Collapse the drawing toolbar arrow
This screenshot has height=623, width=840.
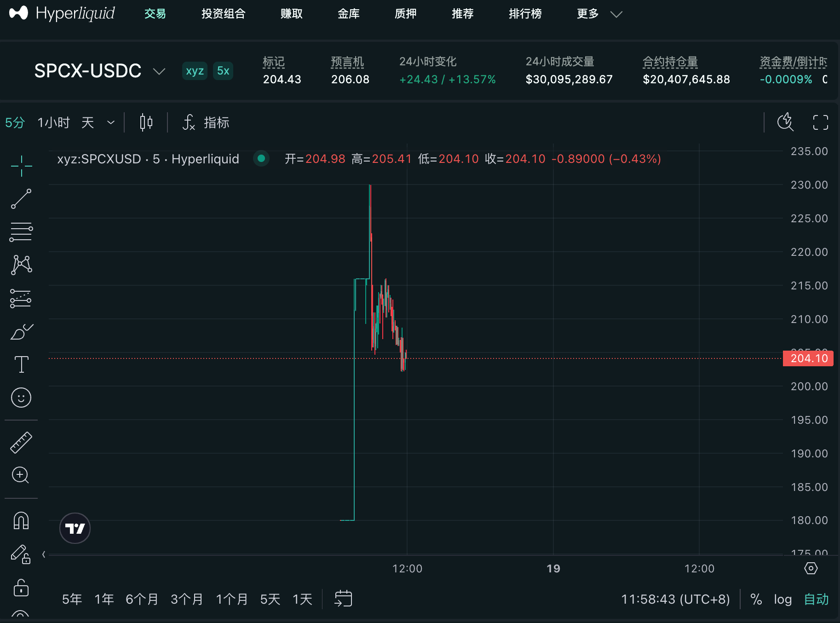point(44,554)
